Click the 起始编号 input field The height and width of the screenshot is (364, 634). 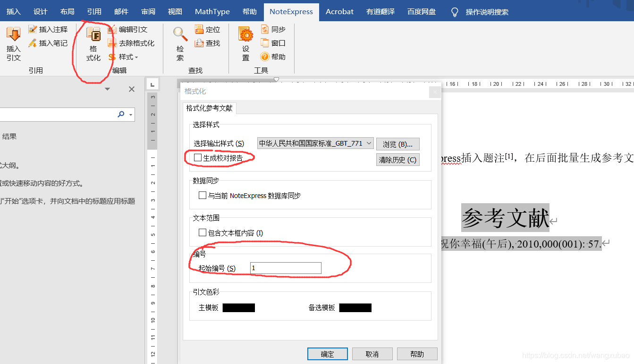pyautogui.click(x=286, y=268)
